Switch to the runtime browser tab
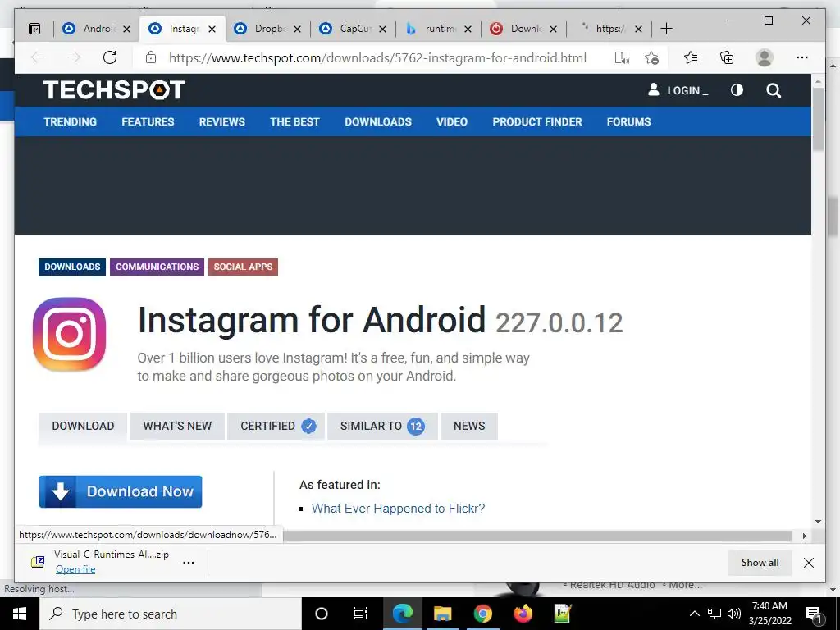This screenshot has height=630, width=840. pyautogui.click(x=440, y=29)
